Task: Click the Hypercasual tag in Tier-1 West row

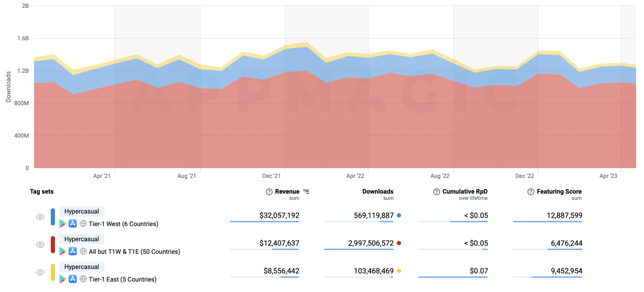Action: (x=82, y=211)
